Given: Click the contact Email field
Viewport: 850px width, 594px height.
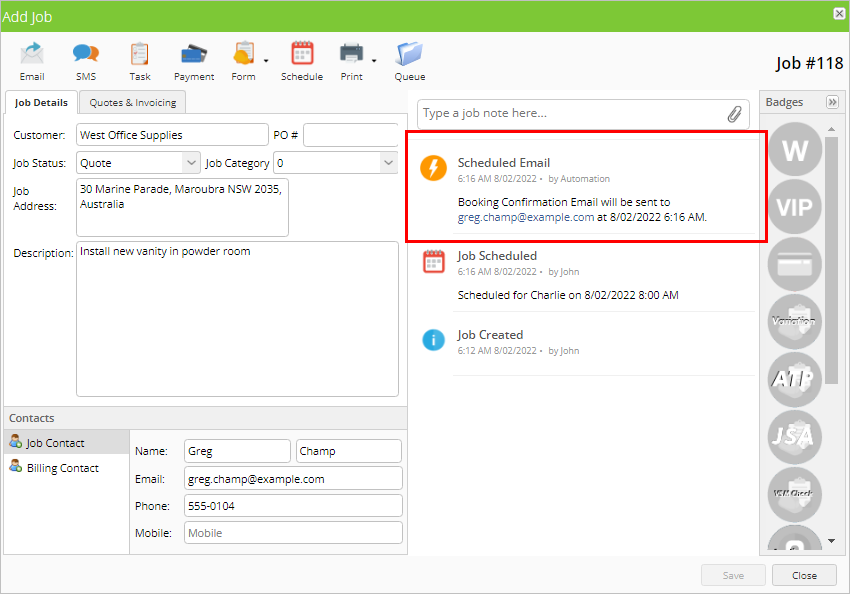Looking at the screenshot, I should tap(293, 479).
